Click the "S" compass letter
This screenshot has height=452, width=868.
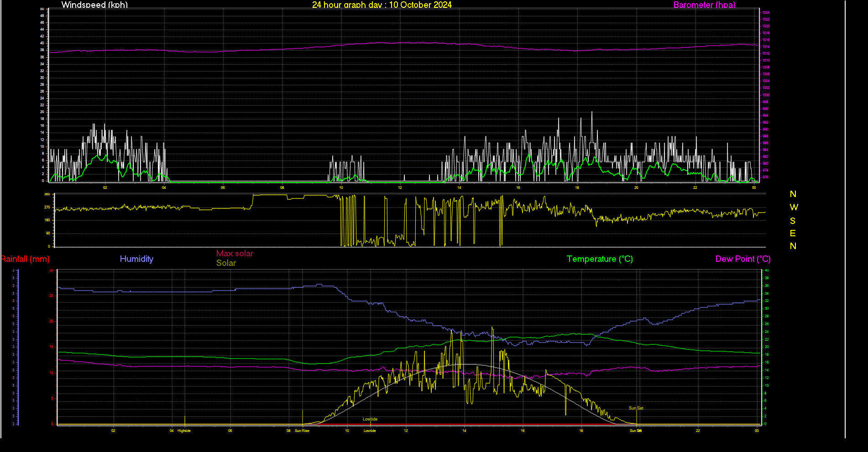pyautogui.click(x=793, y=221)
